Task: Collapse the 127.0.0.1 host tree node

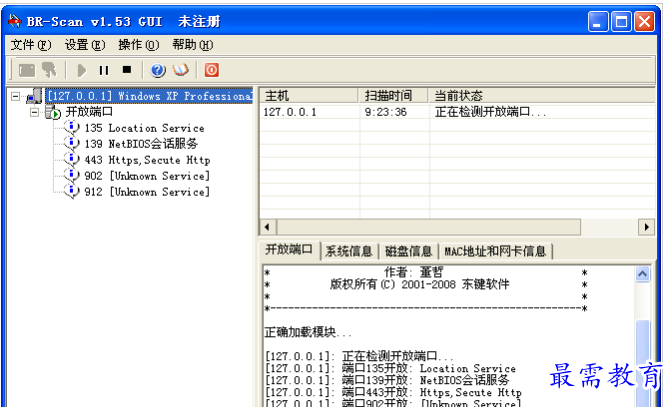Action: (15, 96)
